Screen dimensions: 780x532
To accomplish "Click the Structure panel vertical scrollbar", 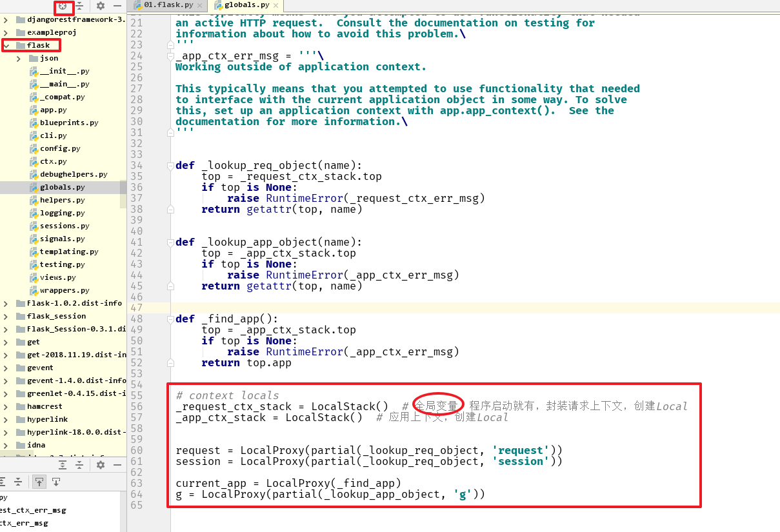I will 124,511.
